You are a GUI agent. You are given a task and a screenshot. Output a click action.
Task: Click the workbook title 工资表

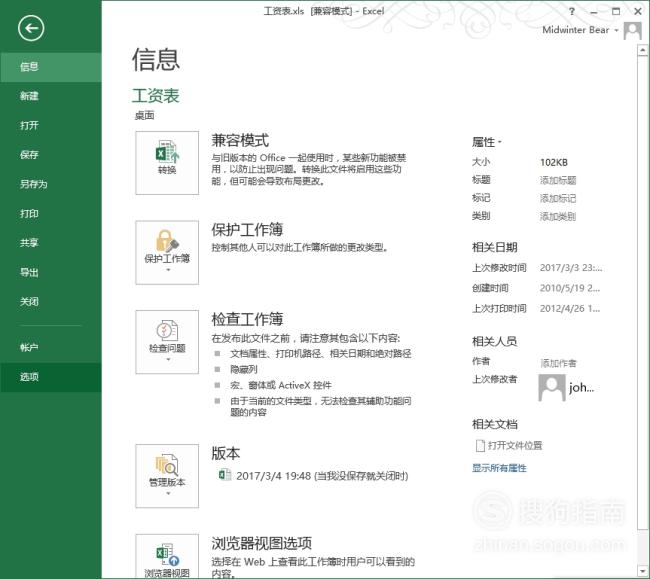[x=155, y=96]
